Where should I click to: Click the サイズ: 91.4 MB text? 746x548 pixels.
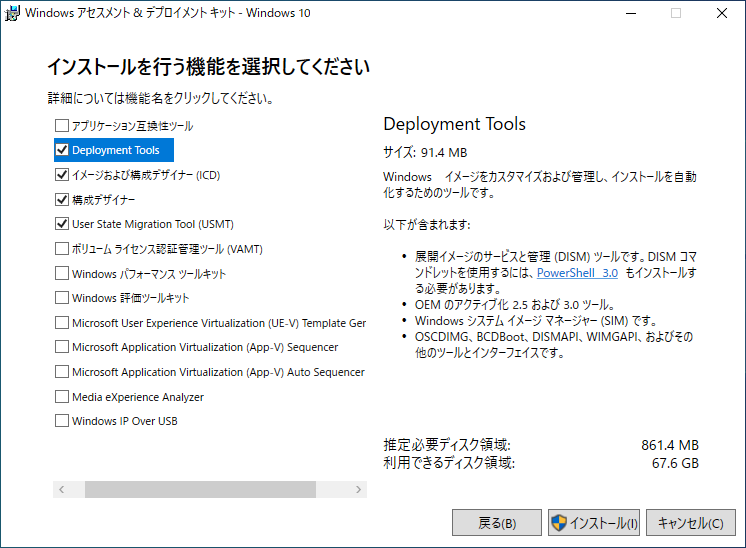point(425,152)
